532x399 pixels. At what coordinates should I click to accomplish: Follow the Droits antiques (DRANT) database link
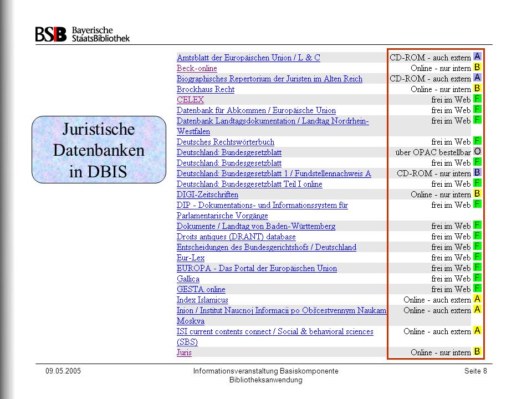pyautogui.click(x=236, y=237)
